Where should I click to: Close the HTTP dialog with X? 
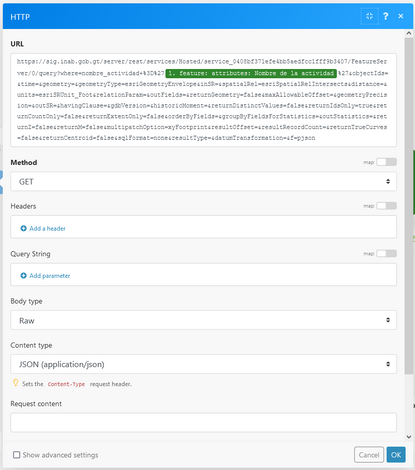click(x=401, y=16)
